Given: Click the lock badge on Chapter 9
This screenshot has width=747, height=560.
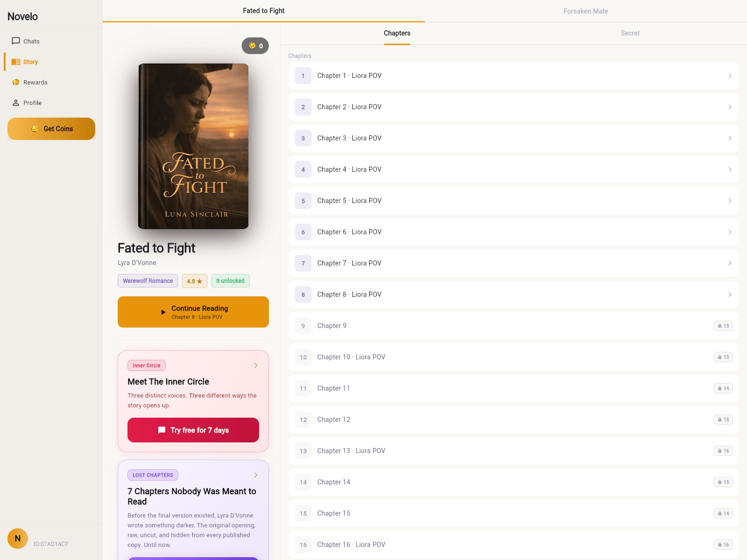Looking at the screenshot, I should coord(723,326).
